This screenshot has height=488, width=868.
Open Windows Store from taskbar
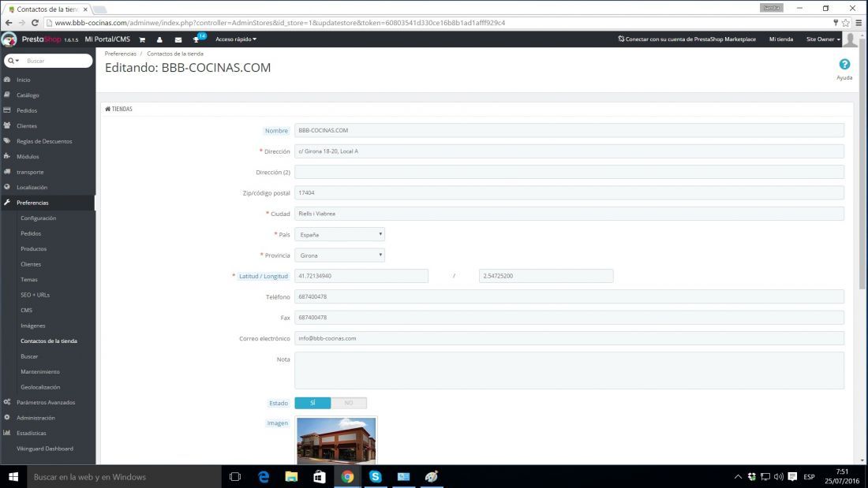point(320,476)
